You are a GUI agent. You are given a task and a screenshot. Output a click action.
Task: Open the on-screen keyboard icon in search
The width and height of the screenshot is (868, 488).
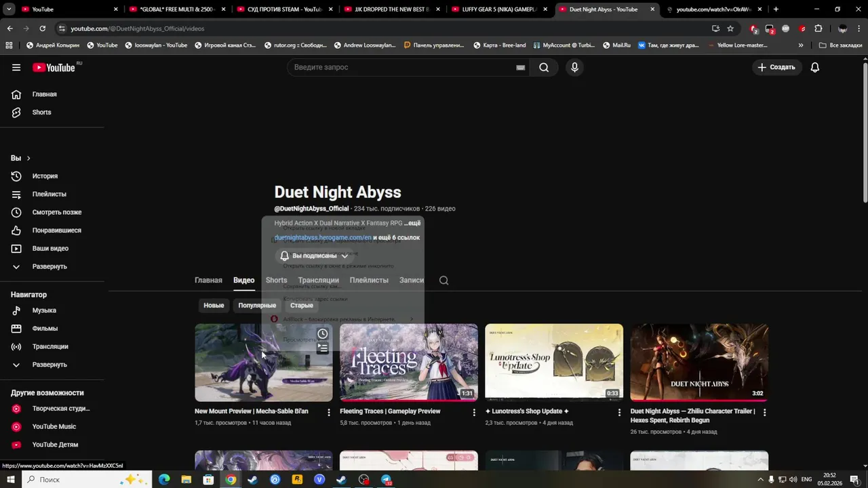pos(520,68)
